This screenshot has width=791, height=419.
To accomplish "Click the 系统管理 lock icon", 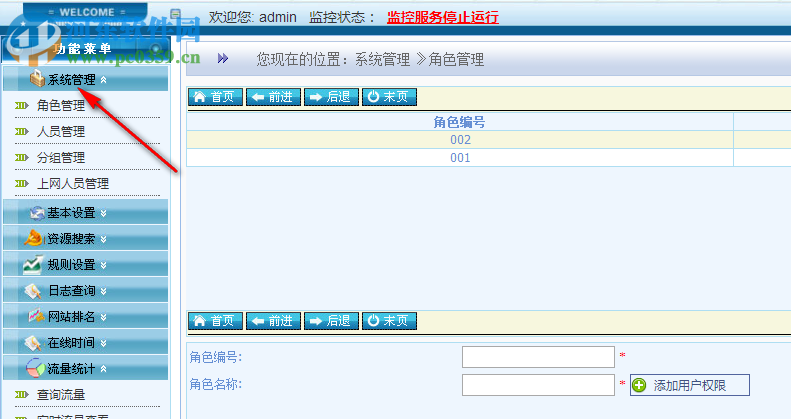I will [x=37, y=78].
